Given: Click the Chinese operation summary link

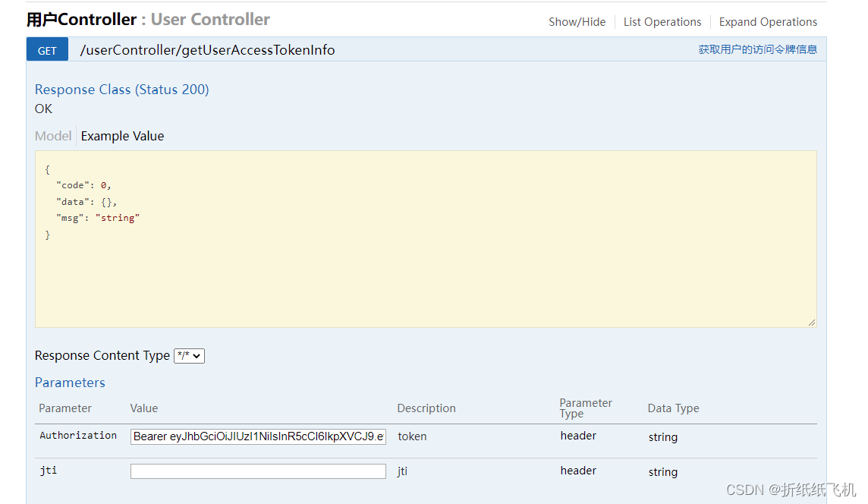Looking at the screenshot, I should point(757,49).
